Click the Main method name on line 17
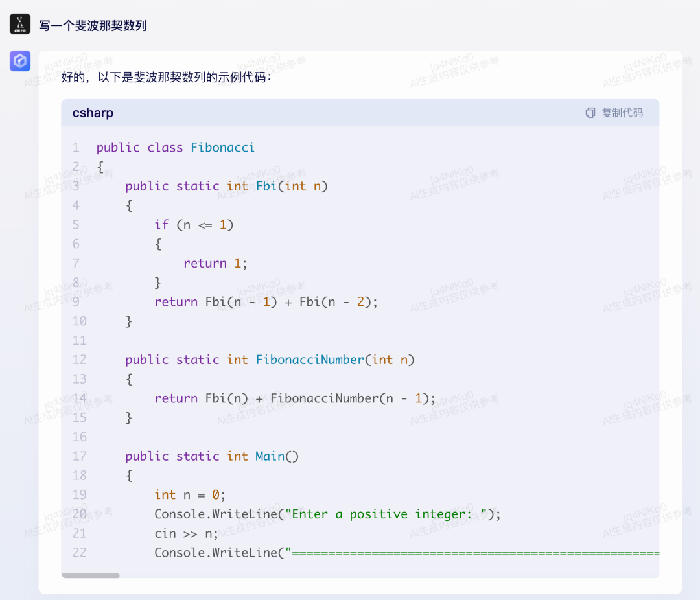Image resolution: width=700 pixels, height=600 pixels. [x=270, y=456]
